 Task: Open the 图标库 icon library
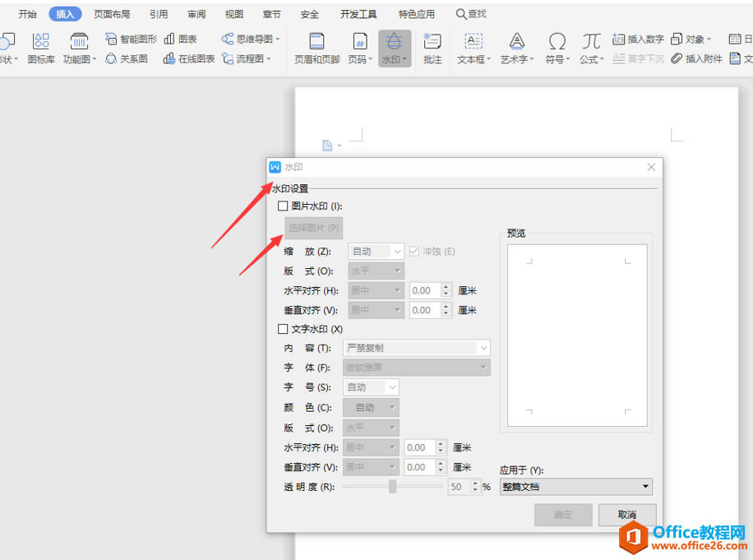coord(41,49)
